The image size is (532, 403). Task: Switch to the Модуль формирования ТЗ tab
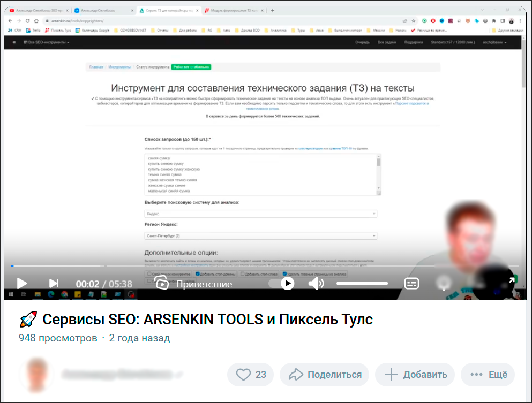[234, 11]
